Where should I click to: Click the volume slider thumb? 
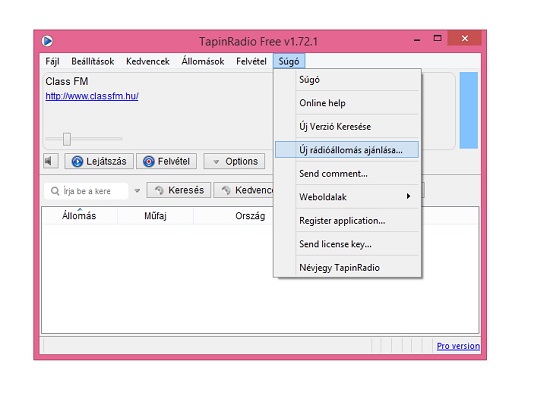(x=67, y=139)
